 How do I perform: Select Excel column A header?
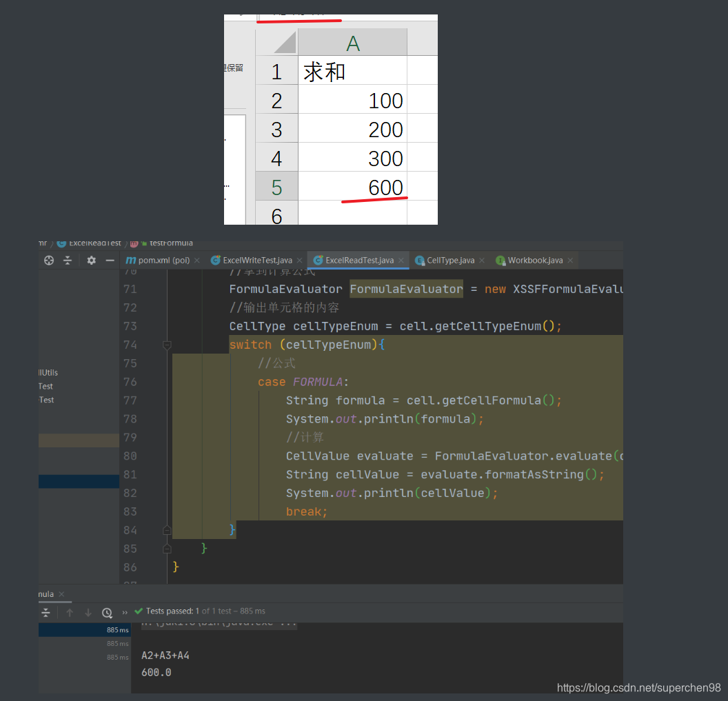click(x=352, y=42)
